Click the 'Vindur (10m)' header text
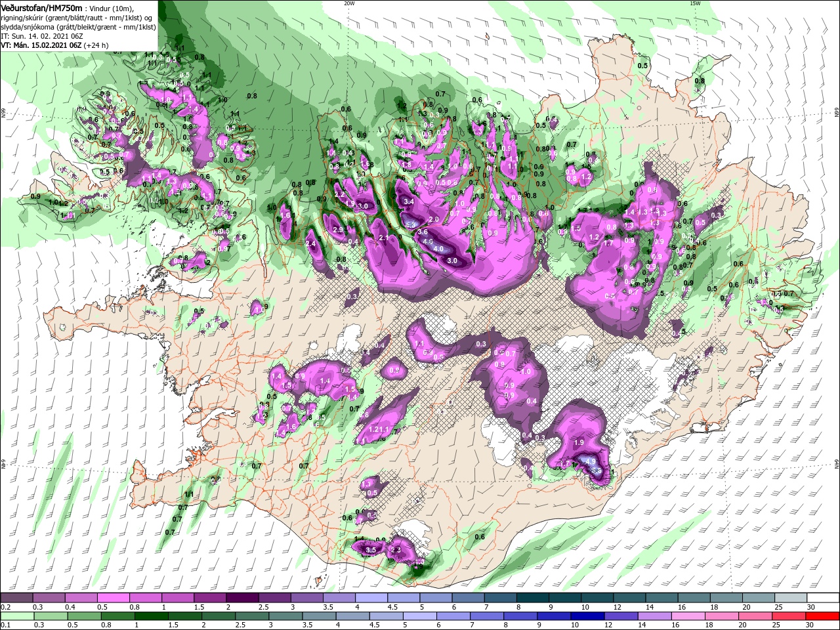Image resolution: width=840 pixels, height=630 pixels. (x=112, y=8)
